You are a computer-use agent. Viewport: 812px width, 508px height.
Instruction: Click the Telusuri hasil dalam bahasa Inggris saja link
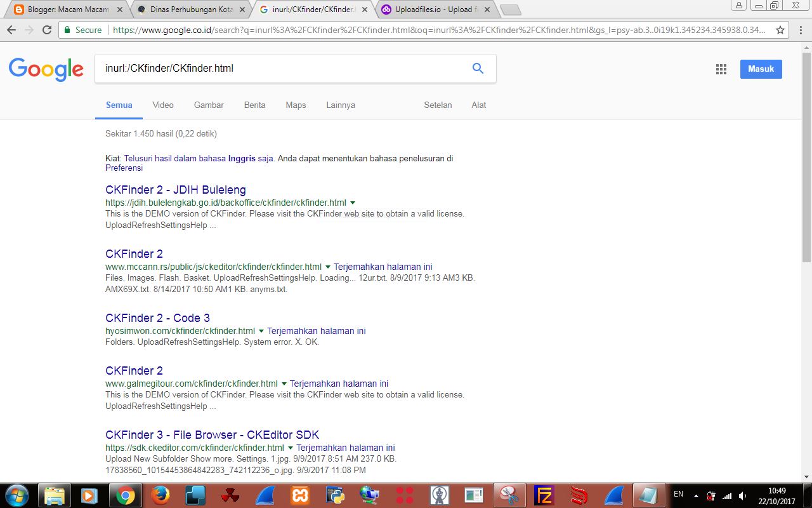(x=199, y=159)
